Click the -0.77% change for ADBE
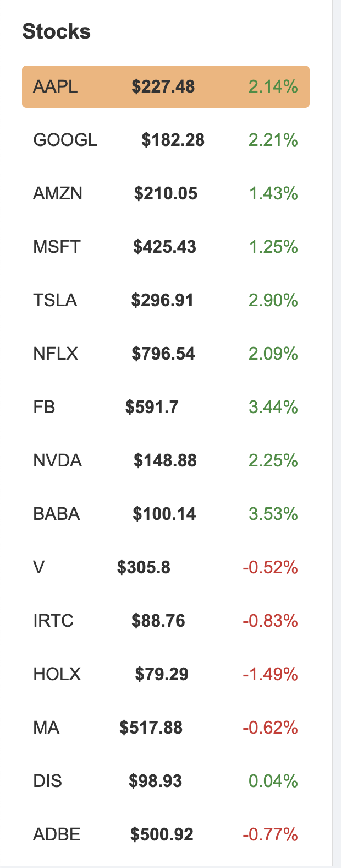The height and width of the screenshot is (868, 341). [x=270, y=834]
